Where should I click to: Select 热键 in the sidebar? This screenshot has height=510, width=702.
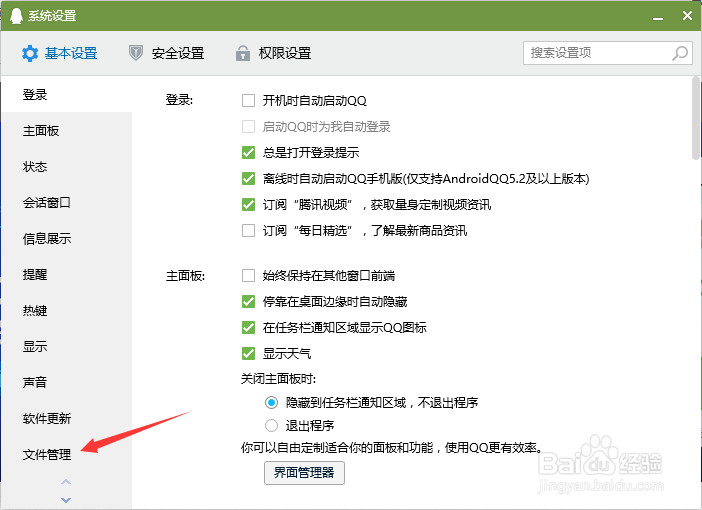pos(66,310)
